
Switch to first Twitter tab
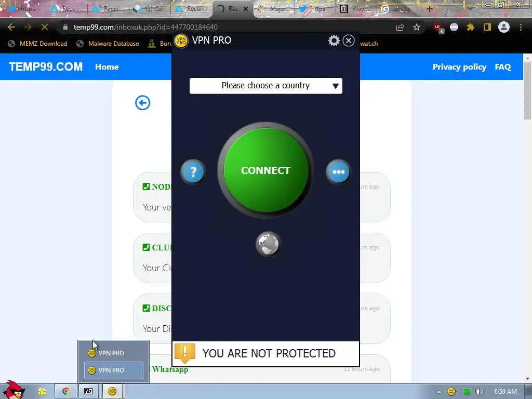[x=24, y=9]
